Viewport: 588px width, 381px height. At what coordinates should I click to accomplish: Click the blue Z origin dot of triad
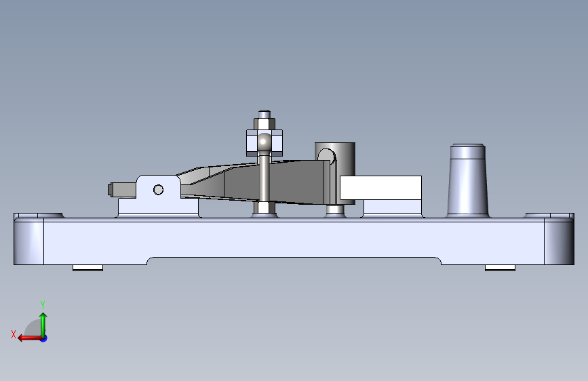click(44, 338)
